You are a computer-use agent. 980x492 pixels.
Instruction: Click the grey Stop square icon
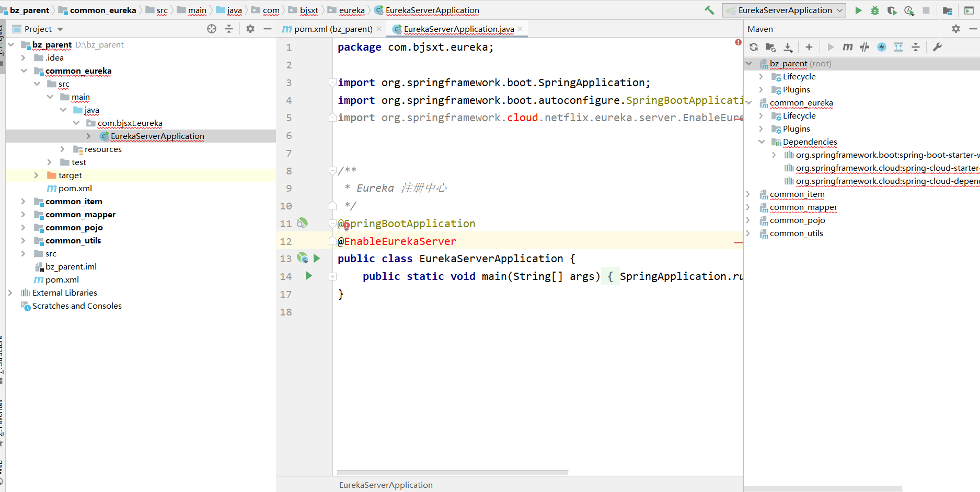(926, 10)
